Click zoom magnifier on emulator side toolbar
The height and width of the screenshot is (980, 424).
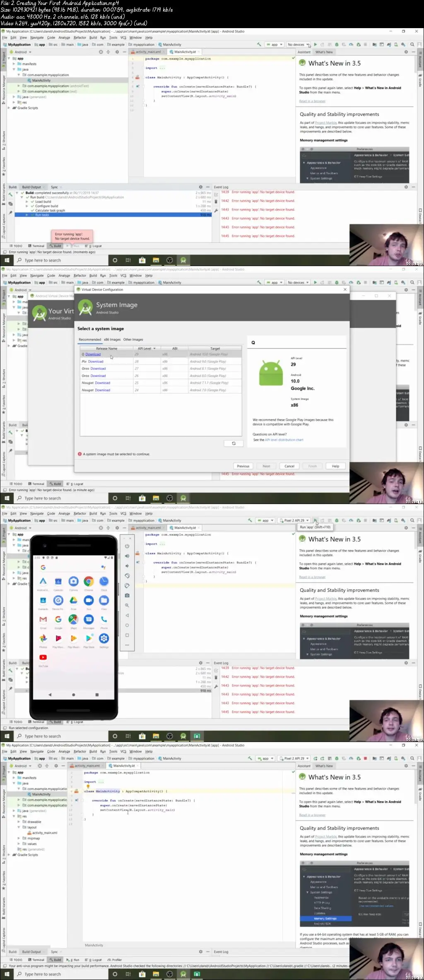[x=127, y=605]
